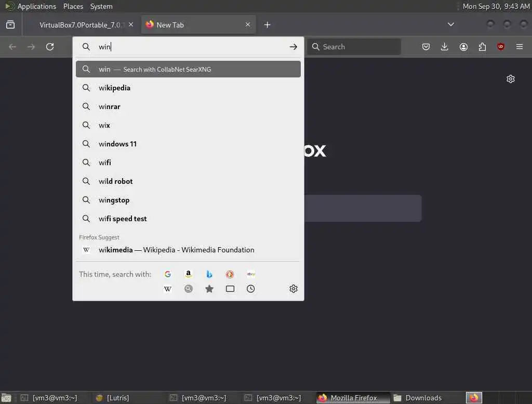532x404 pixels.
Task: Select the New Tab tab
Action: click(x=198, y=25)
